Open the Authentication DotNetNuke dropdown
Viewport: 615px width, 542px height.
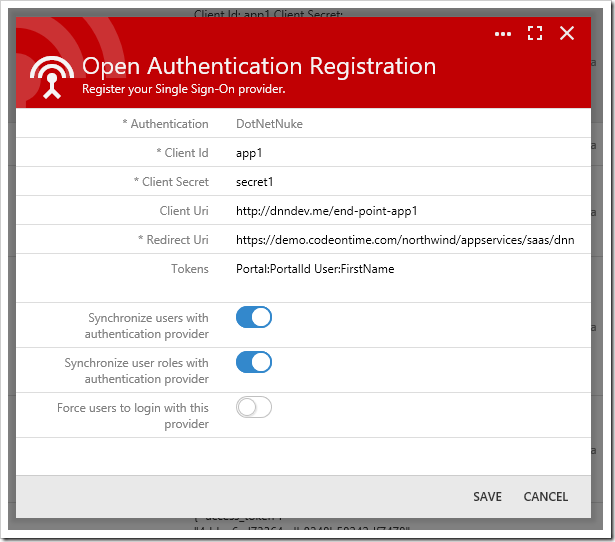tap(406, 124)
